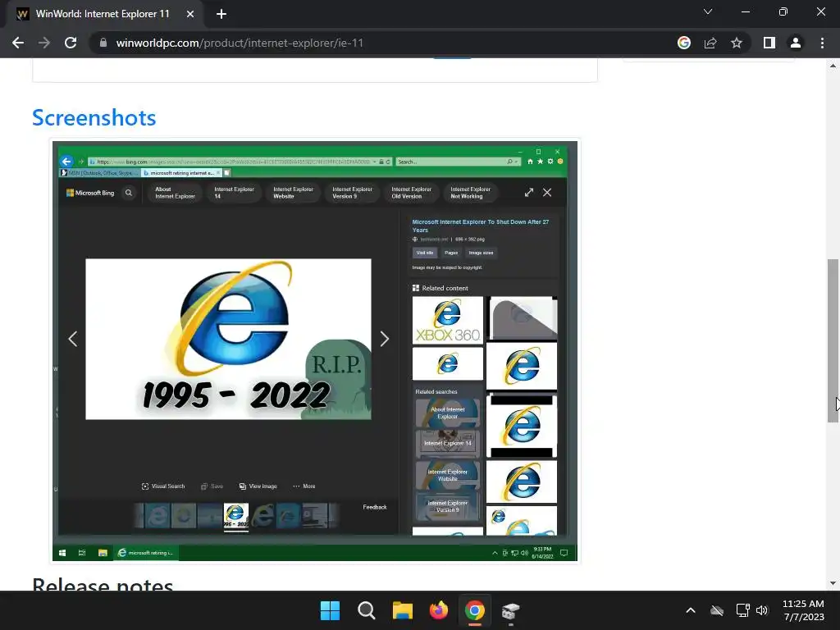This screenshot has height=630, width=840.
Task: Click the scrollbar down arrow
Action: coord(833,583)
